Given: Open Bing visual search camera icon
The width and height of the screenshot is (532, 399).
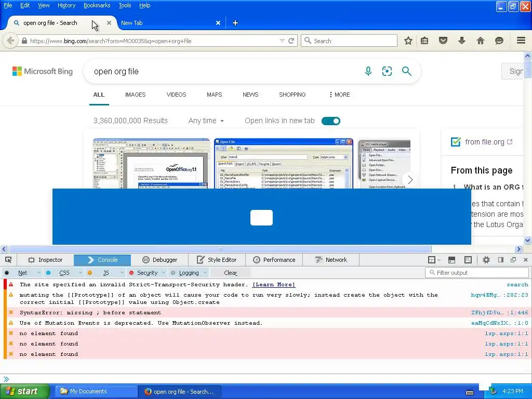Looking at the screenshot, I should [387, 71].
